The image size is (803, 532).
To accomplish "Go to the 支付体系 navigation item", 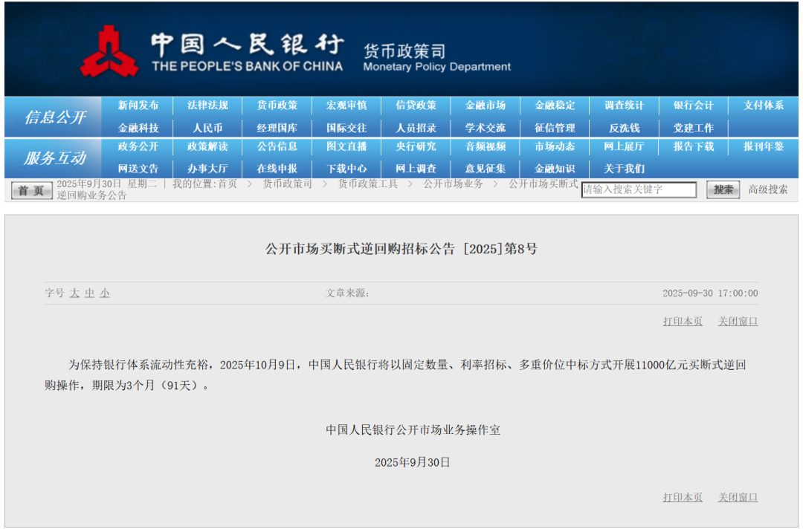I will point(764,106).
